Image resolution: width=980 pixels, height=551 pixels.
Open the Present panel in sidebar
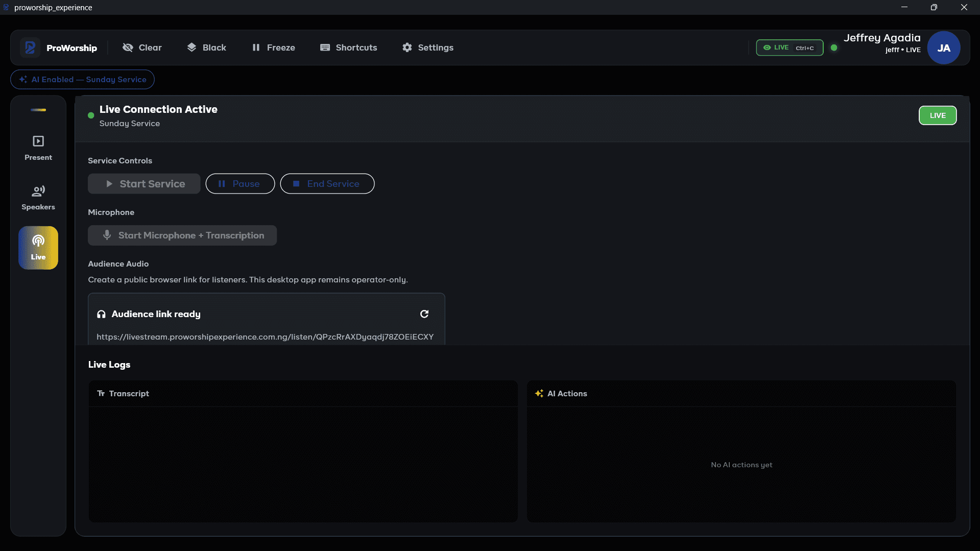[38, 148]
